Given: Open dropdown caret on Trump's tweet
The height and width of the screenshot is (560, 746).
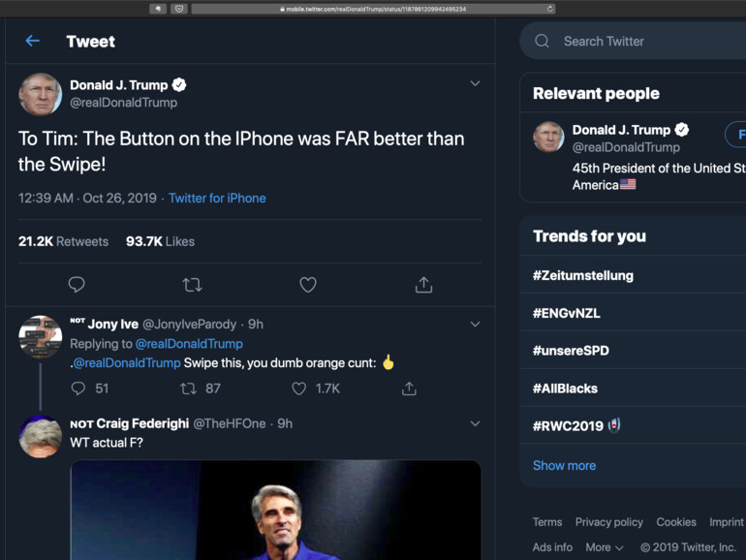Looking at the screenshot, I should (x=475, y=84).
